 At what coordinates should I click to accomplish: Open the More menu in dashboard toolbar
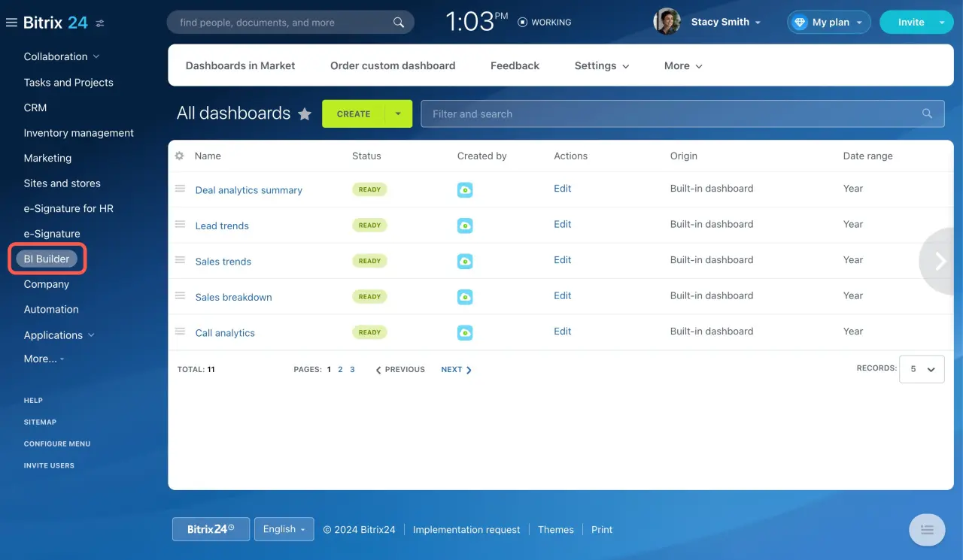tap(682, 65)
